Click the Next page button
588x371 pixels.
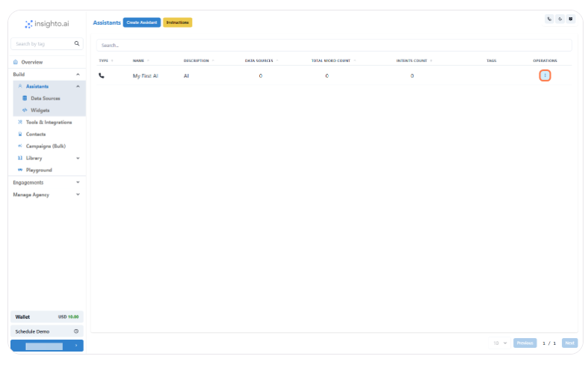(x=569, y=343)
